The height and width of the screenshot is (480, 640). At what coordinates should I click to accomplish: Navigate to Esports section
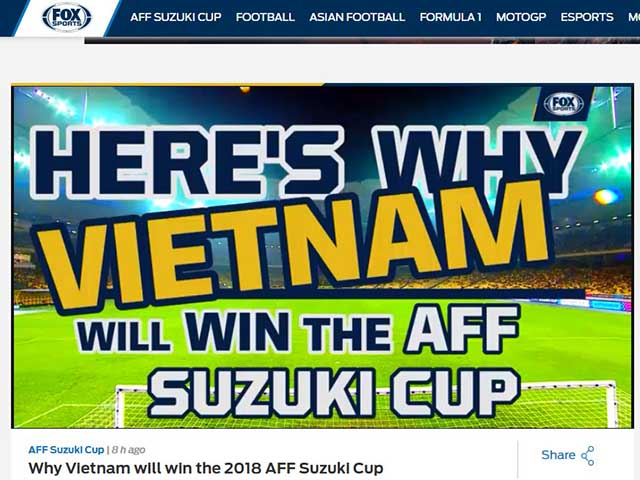tap(587, 17)
